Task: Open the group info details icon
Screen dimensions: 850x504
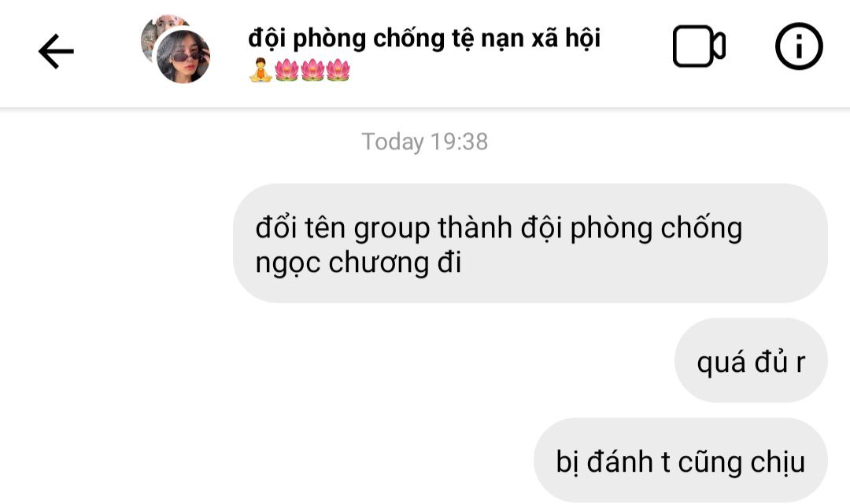Action: pos(799,46)
